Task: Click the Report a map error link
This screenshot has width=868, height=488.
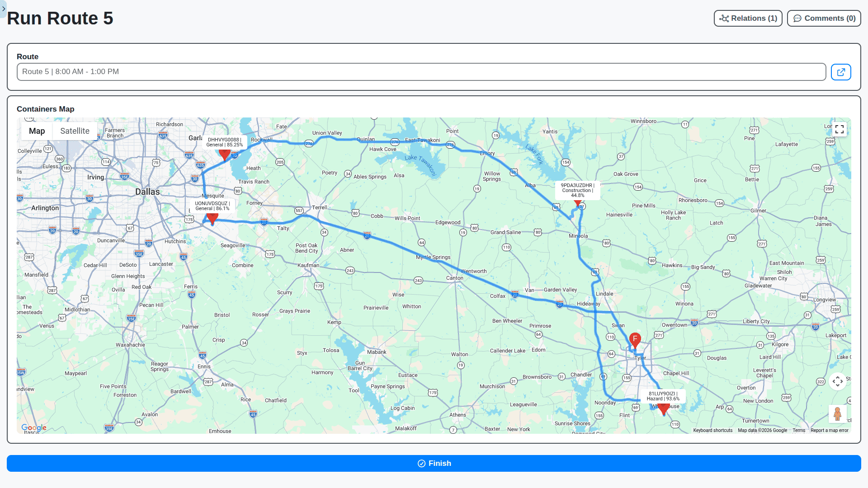Action: coord(830,430)
